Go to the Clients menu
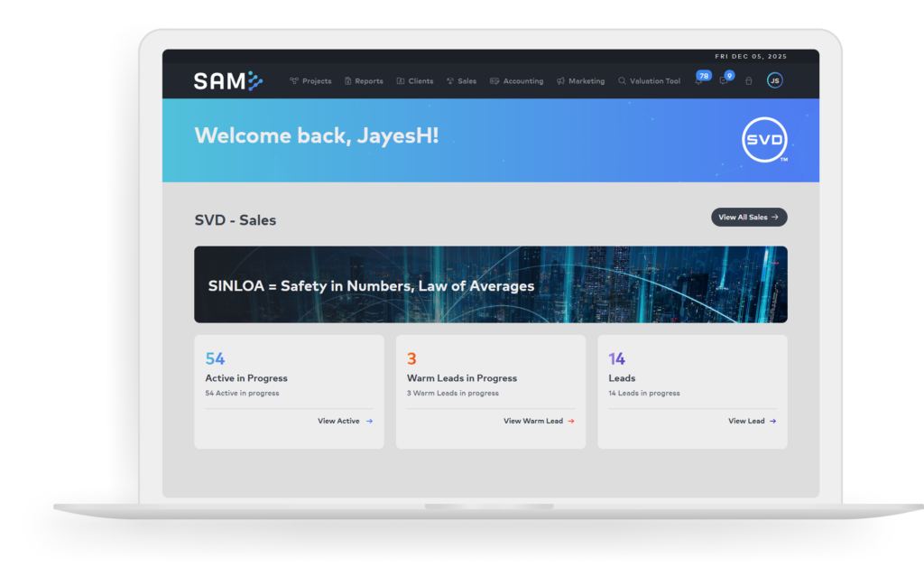The image size is (924, 567). click(415, 80)
